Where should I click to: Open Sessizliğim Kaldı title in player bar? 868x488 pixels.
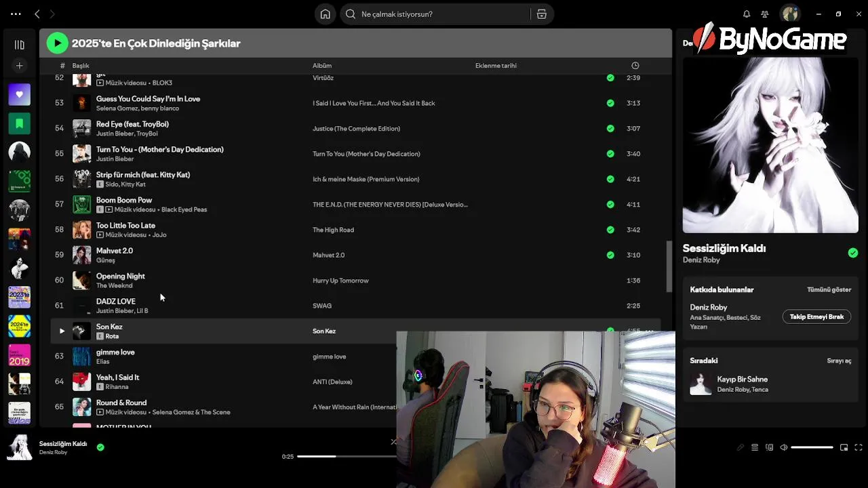tap(63, 444)
